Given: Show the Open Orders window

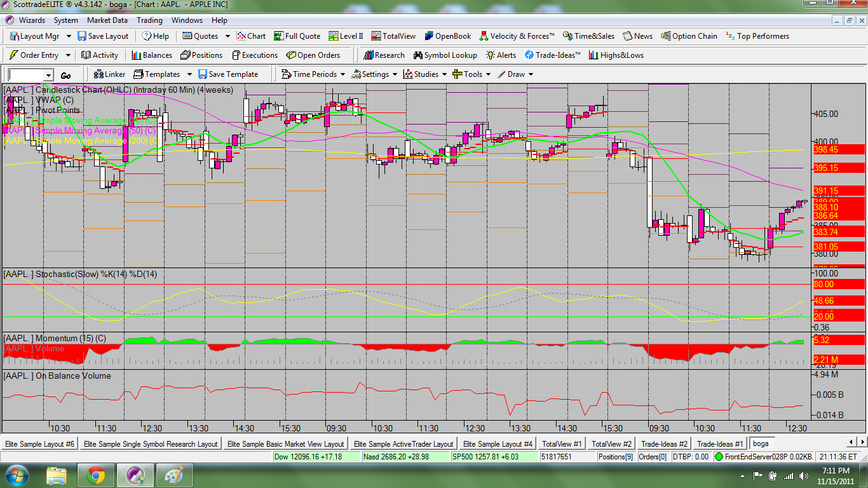Looking at the screenshot, I should coord(313,55).
